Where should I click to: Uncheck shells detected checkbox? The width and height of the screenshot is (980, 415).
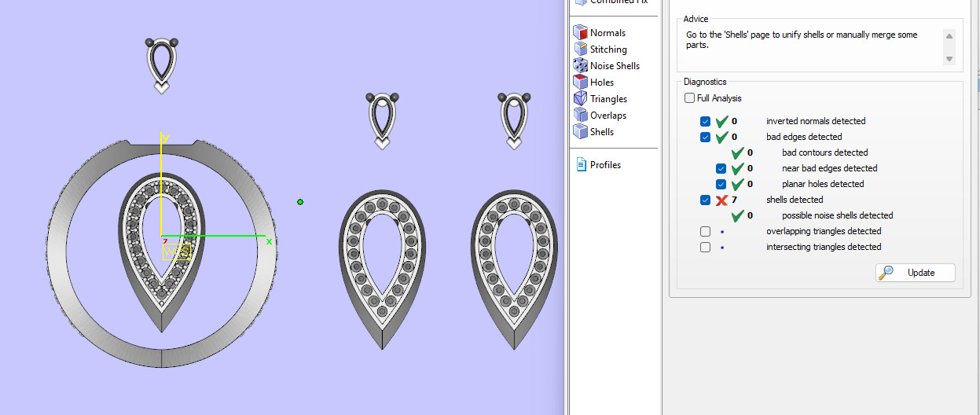[705, 200]
